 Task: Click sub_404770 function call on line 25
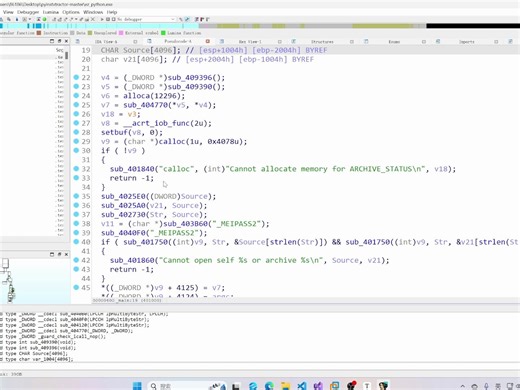click(x=145, y=105)
